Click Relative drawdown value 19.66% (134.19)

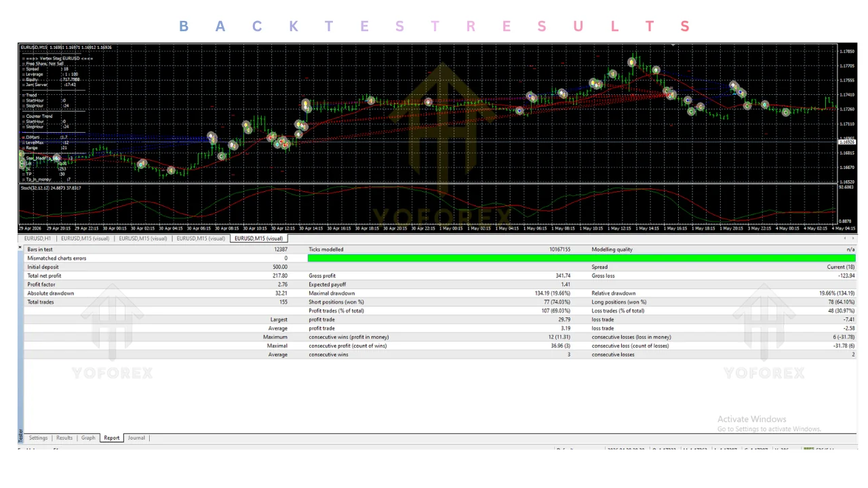(837, 293)
